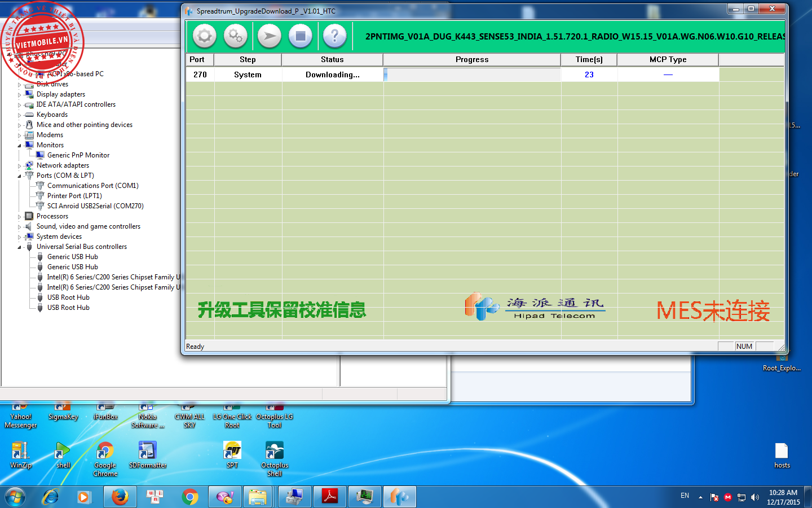812x508 pixels.
Task: Expand System devices node
Action: [19, 237]
